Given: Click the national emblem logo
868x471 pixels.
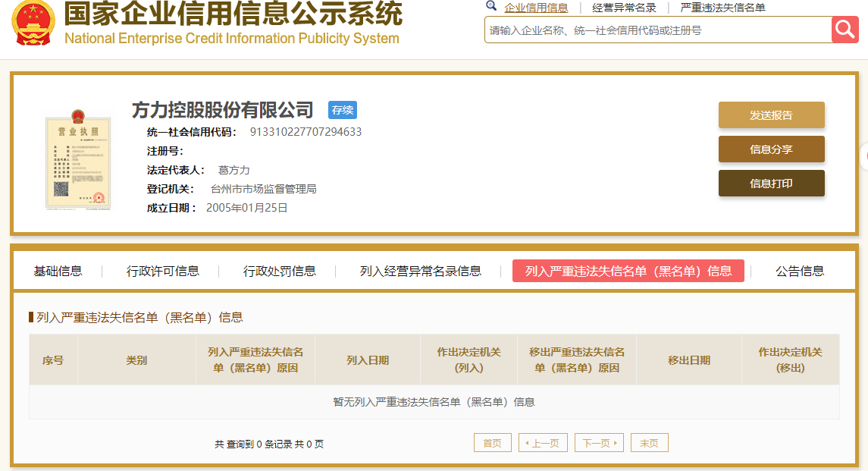Looking at the screenshot, I should [33, 22].
